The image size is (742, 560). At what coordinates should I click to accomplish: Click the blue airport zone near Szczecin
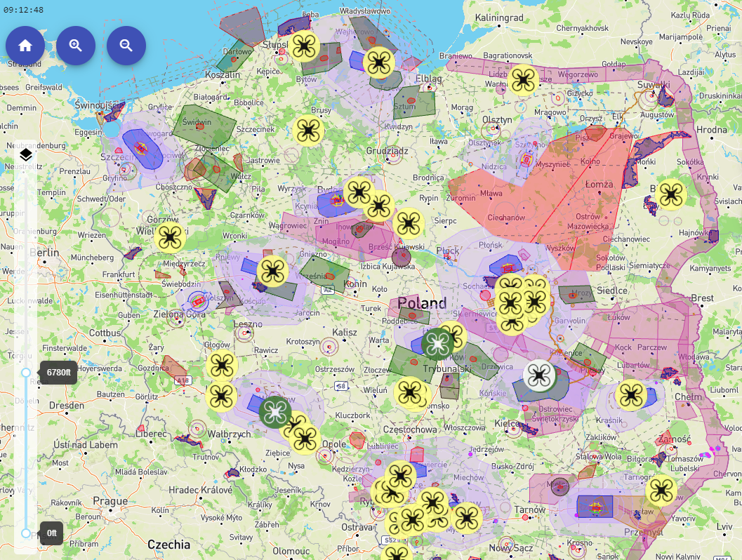point(142,149)
